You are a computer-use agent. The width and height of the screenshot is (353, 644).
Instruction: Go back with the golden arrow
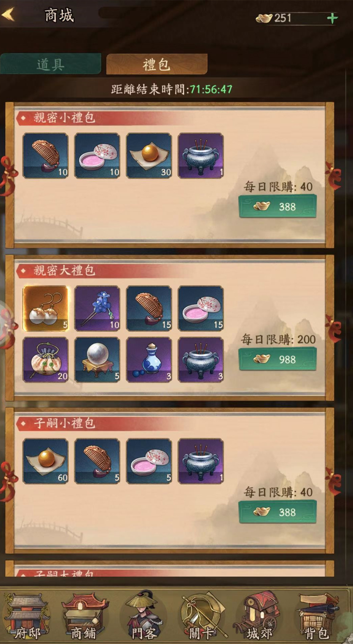(x=8, y=15)
